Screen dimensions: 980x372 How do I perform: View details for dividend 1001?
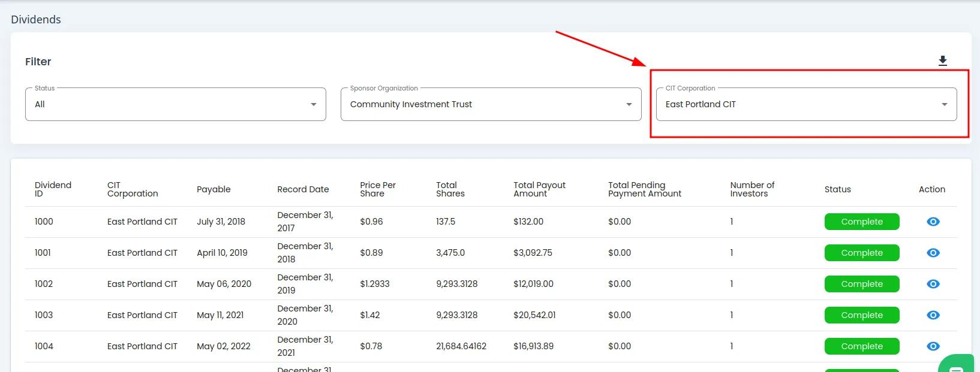point(933,253)
